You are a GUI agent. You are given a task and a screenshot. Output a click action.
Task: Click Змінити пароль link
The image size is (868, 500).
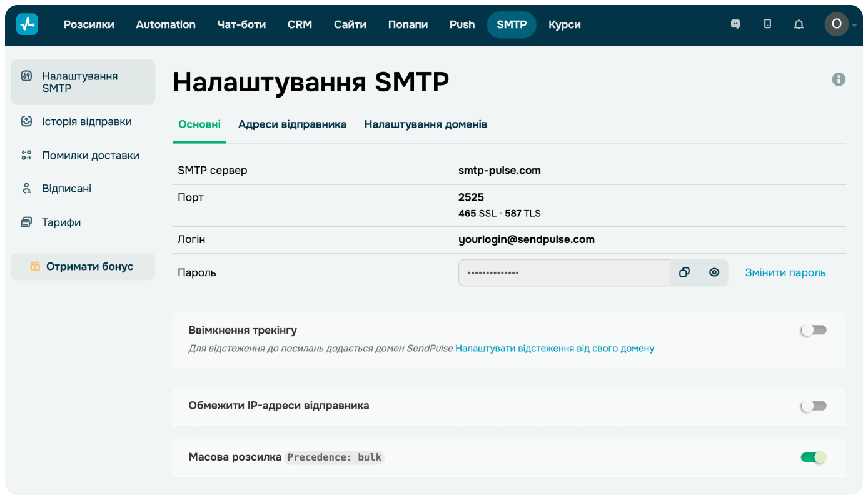pyautogui.click(x=785, y=272)
